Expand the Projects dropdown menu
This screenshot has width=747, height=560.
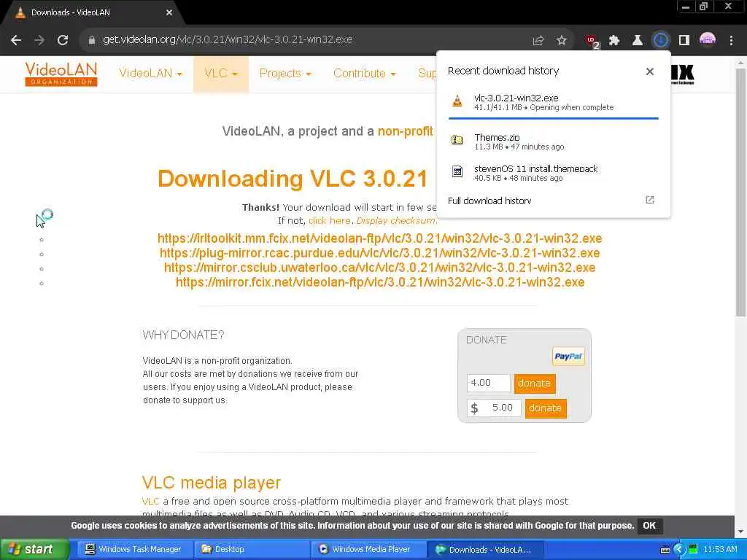285,74
